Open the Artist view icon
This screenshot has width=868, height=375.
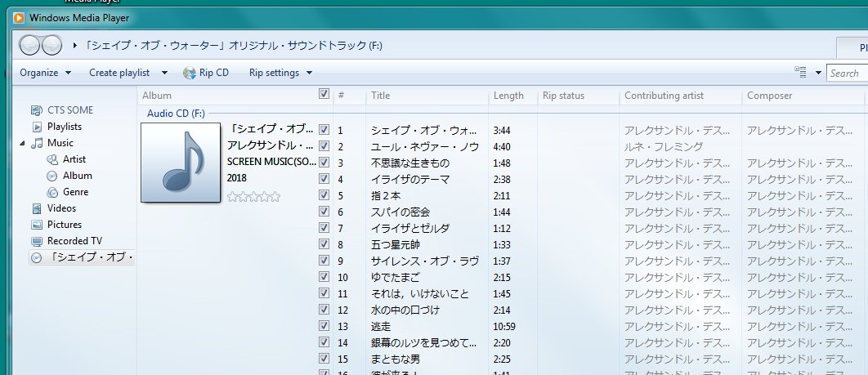pyautogui.click(x=52, y=159)
